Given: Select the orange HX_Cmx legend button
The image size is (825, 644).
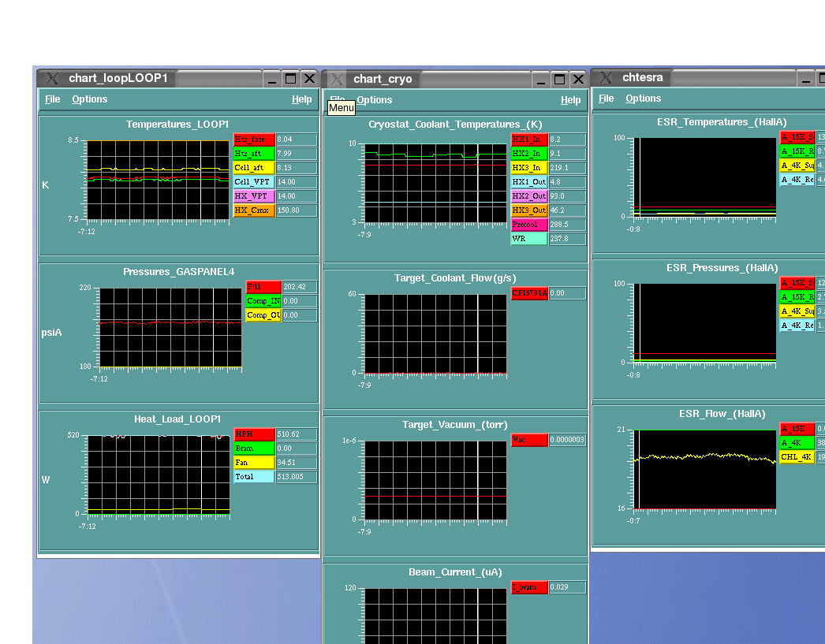Looking at the screenshot, I should [x=254, y=210].
